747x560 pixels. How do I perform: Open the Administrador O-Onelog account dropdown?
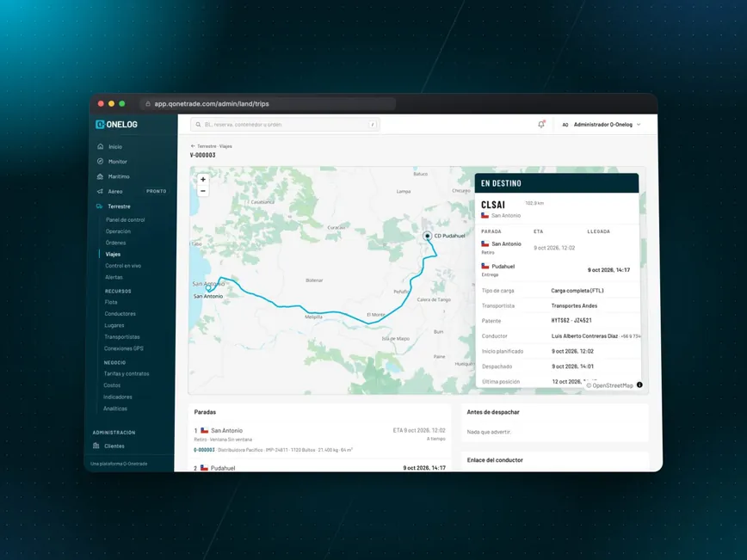[x=602, y=125]
